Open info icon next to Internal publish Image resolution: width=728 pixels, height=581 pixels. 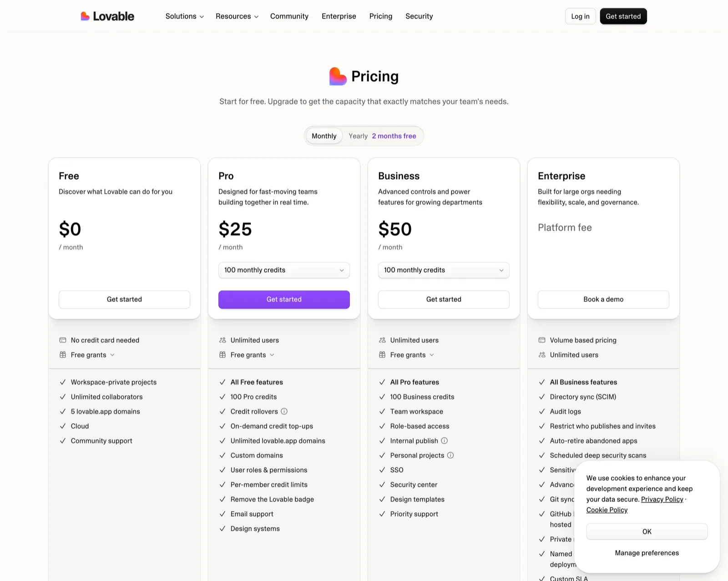pyautogui.click(x=445, y=440)
